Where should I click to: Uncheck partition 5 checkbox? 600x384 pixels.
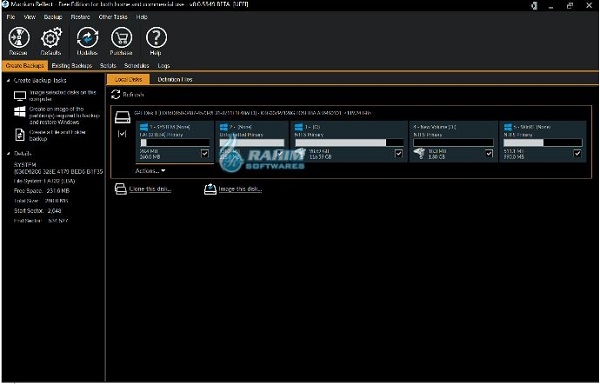577,153
